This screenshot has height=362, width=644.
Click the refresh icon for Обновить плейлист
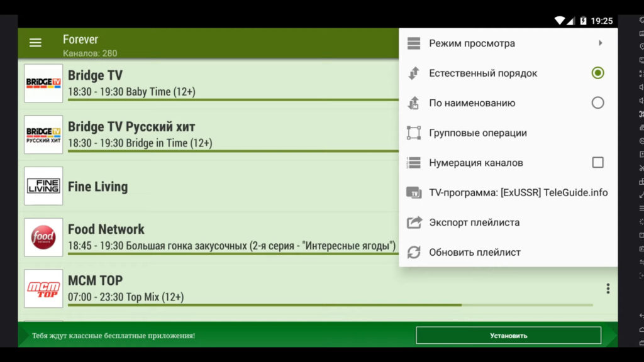pos(414,251)
